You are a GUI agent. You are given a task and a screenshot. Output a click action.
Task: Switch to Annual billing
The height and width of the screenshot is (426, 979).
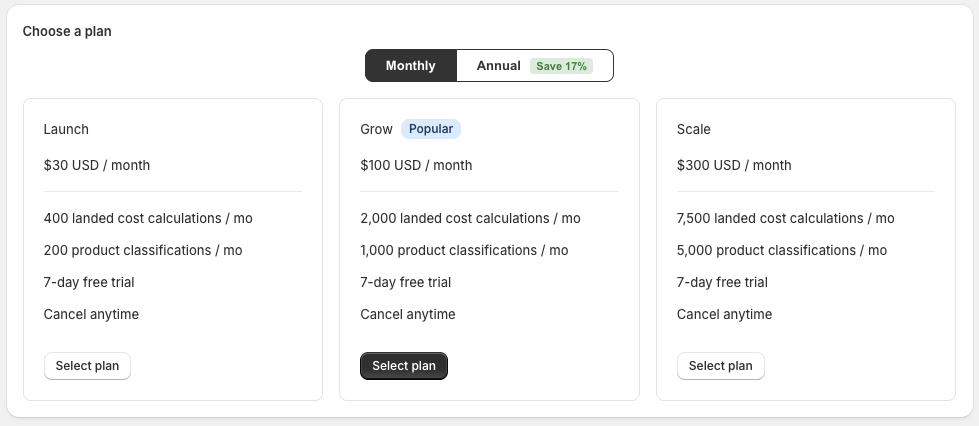tap(499, 66)
